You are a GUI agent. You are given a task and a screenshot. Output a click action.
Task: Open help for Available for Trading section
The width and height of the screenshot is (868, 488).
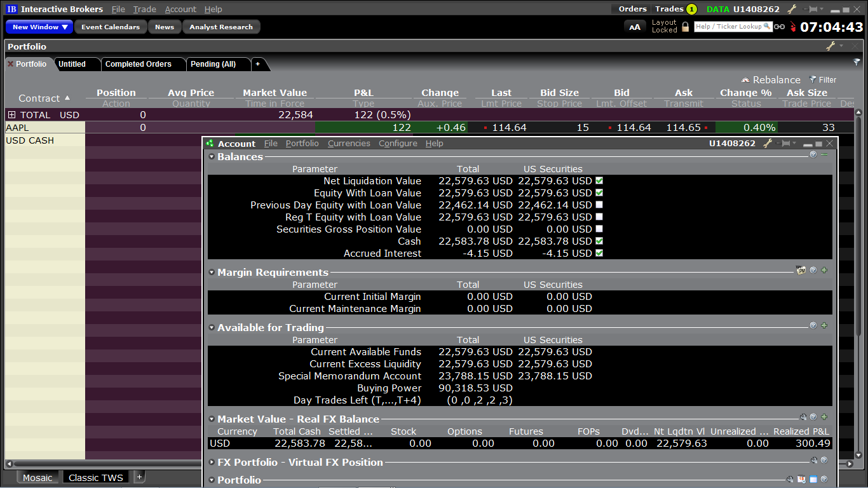(x=813, y=325)
